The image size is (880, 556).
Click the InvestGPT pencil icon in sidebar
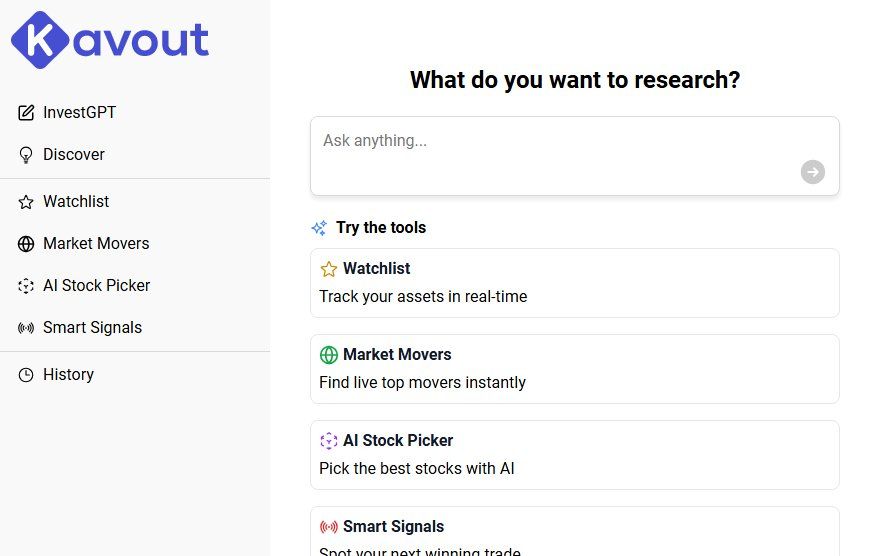[x=26, y=113]
